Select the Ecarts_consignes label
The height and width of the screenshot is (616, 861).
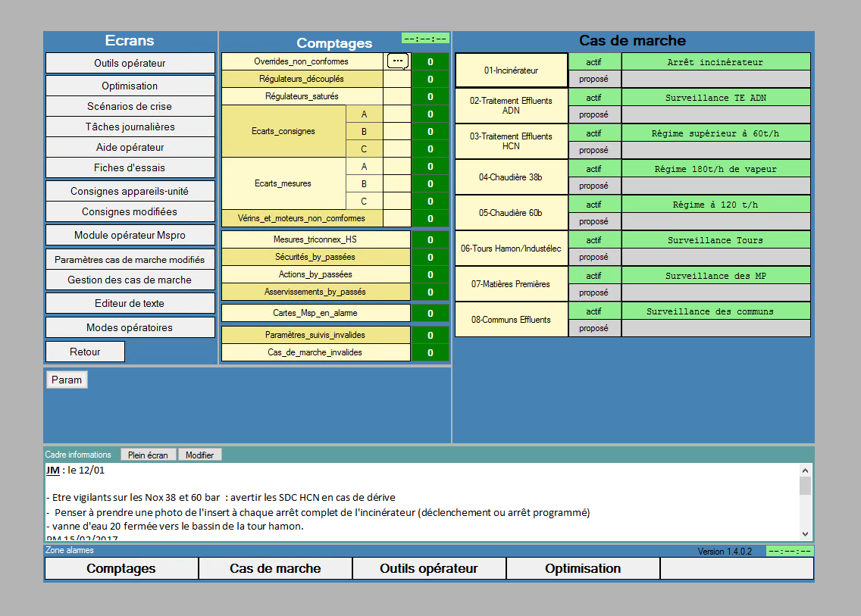pyautogui.click(x=284, y=130)
